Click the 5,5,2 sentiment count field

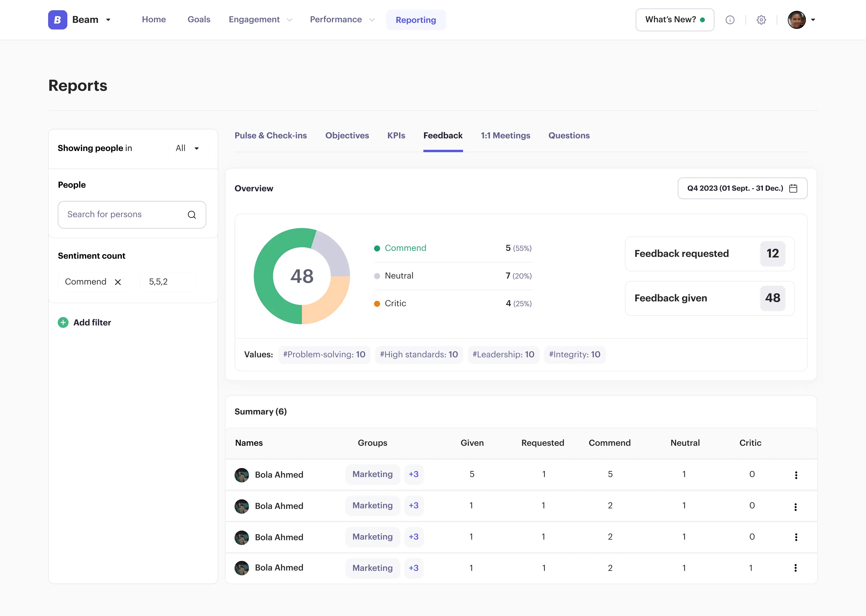point(168,282)
